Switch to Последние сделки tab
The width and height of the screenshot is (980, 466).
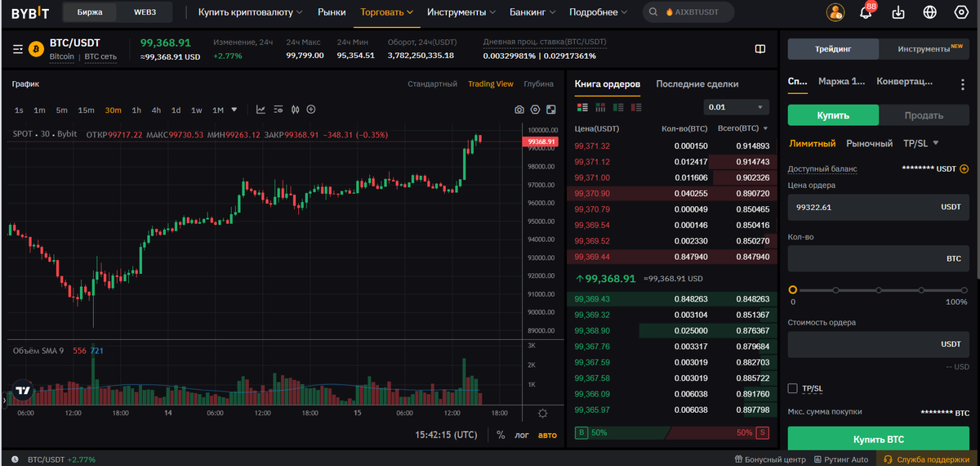pos(697,83)
